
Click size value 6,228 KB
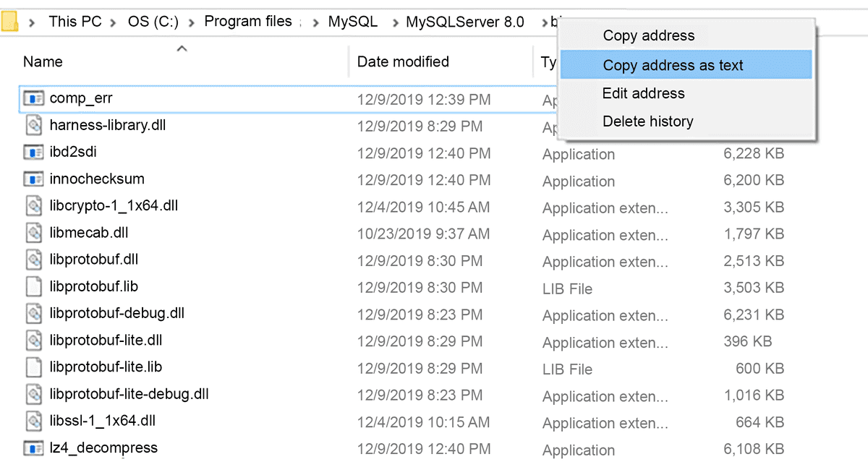point(754,153)
